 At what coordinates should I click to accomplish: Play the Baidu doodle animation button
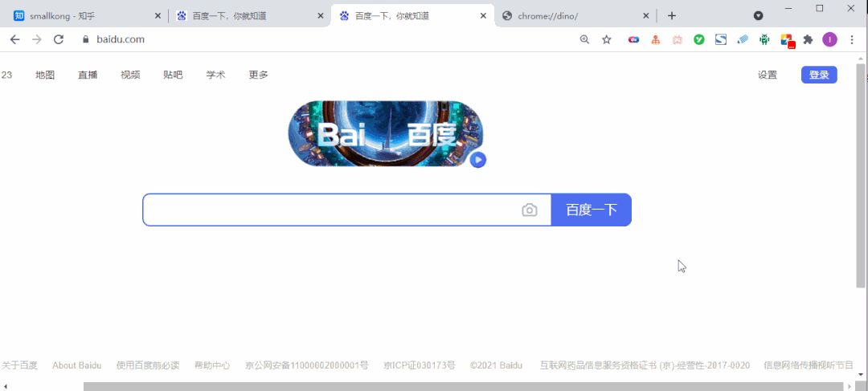[x=477, y=160]
